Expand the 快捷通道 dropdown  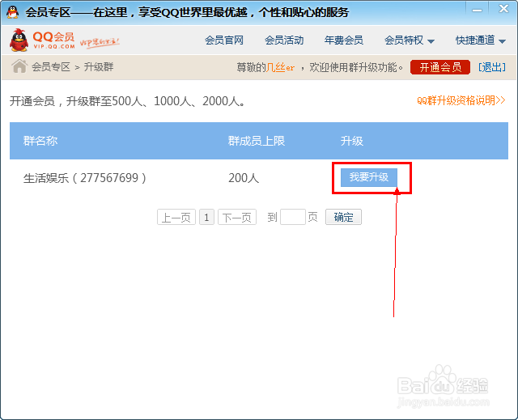pos(481,40)
